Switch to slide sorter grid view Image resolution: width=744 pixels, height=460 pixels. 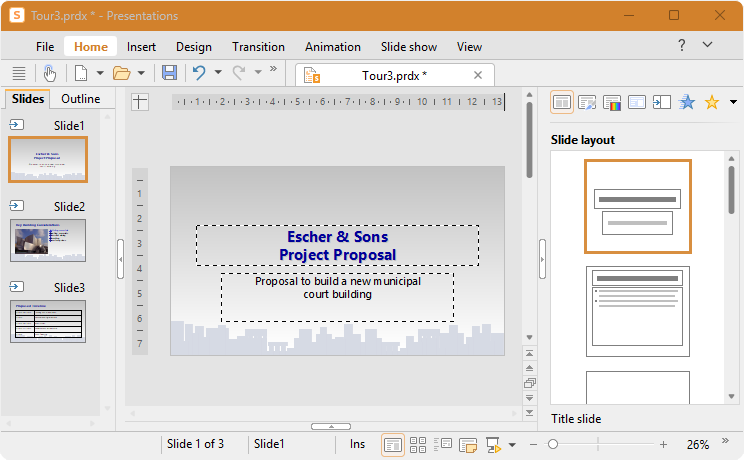(418, 445)
